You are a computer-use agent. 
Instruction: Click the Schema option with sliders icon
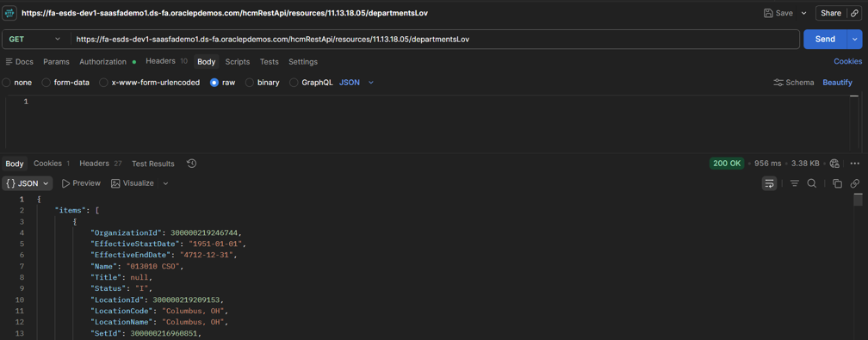pyautogui.click(x=793, y=83)
